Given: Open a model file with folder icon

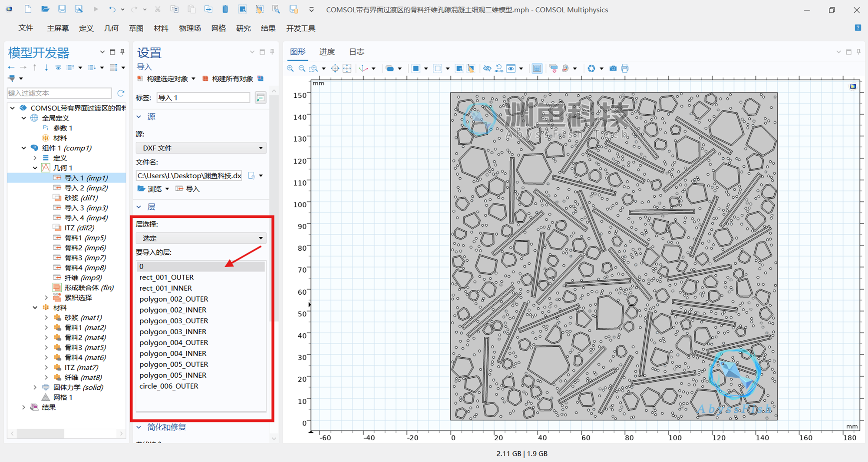Looking at the screenshot, I should 45,9.
